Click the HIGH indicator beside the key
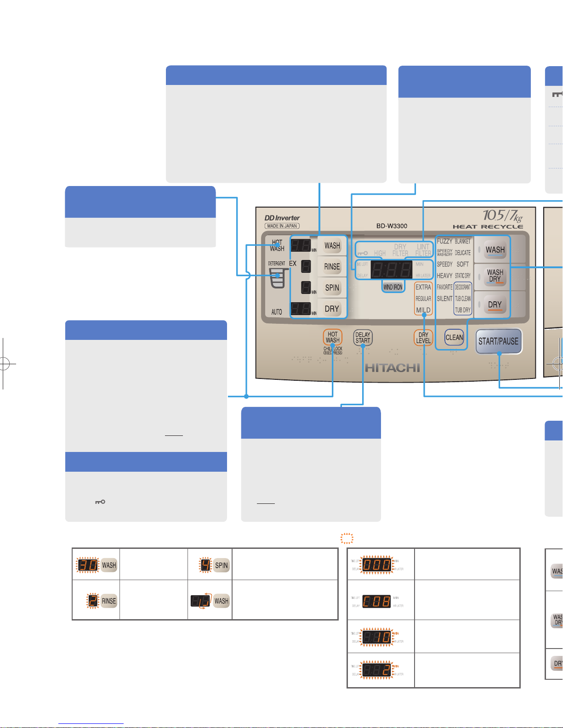 (380, 253)
